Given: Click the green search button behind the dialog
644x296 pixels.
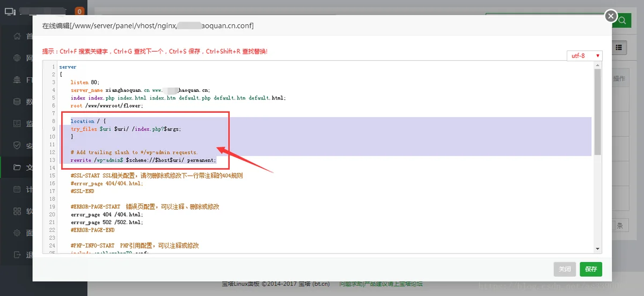Looking at the screenshot, I should tap(623, 20).
